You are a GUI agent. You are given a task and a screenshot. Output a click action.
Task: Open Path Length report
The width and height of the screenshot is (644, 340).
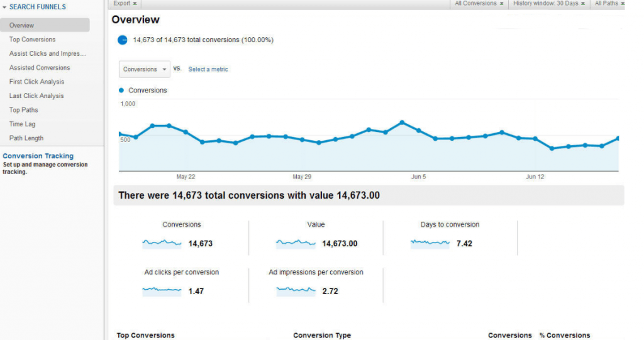coord(26,138)
